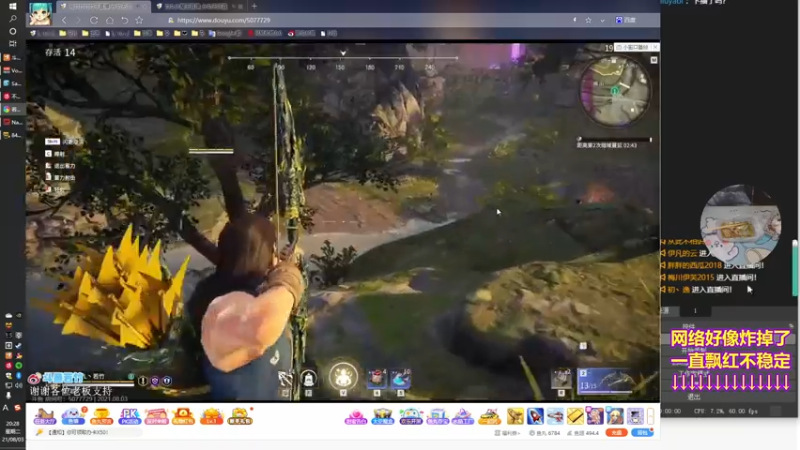Viewport: 800px width, 450px height.
Task: Click the Sogou input method S icon
Action: tap(18, 408)
